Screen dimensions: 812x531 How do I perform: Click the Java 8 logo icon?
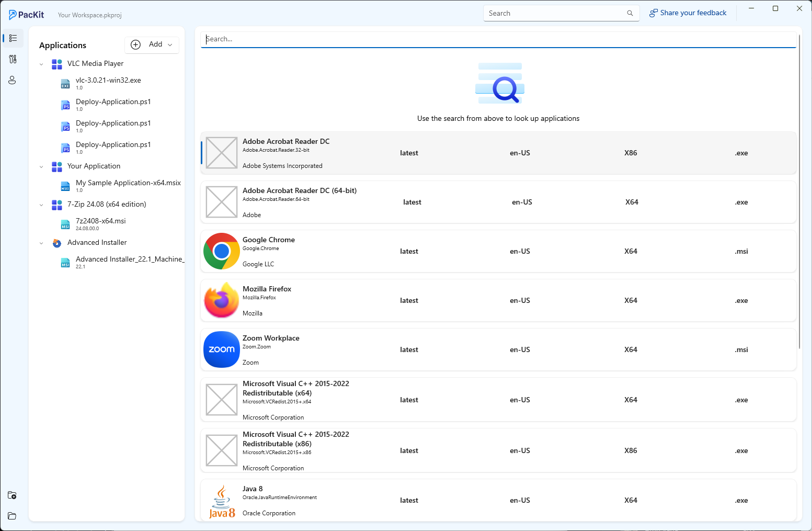[222, 501]
